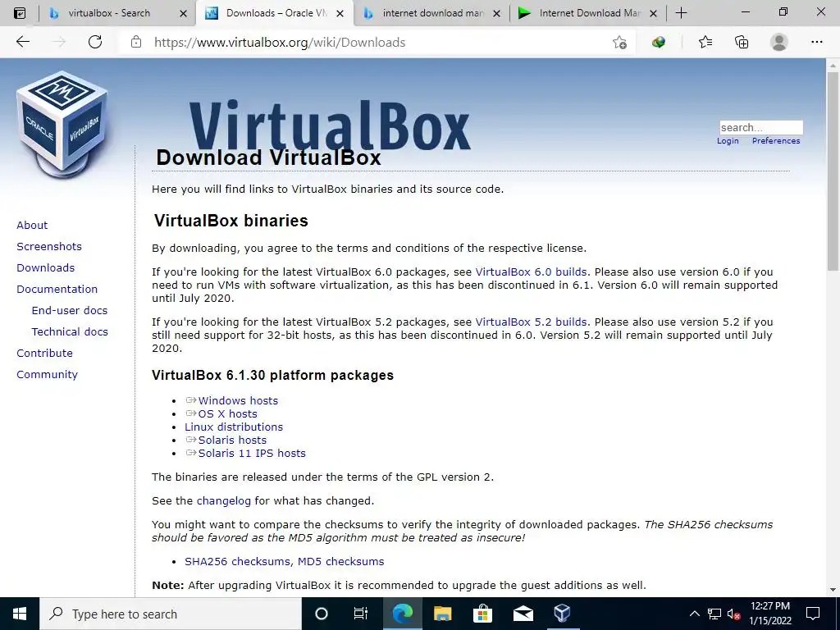Open the notification center icon

[x=813, y=614]
